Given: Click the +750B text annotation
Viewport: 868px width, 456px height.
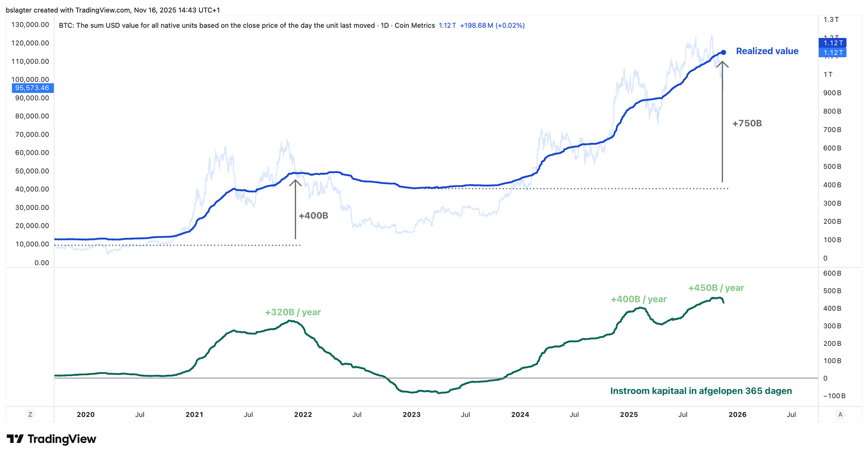Looking at the screenshot, I should 747,124.
